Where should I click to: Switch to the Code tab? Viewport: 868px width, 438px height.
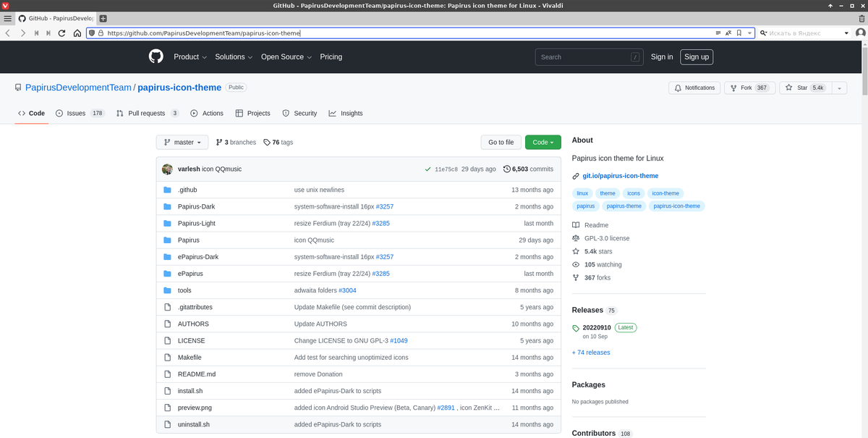(31, 113)
